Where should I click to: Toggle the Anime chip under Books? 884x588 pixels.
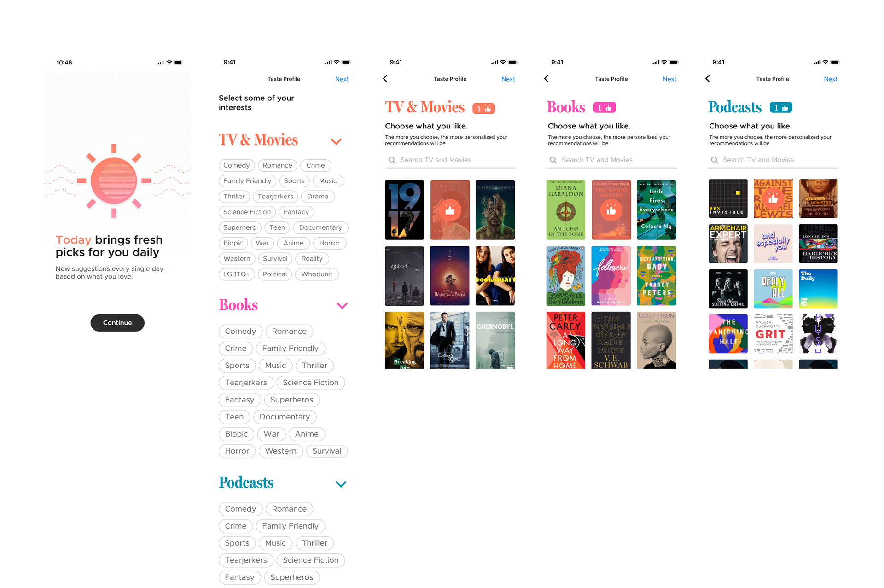pos(307,434)
